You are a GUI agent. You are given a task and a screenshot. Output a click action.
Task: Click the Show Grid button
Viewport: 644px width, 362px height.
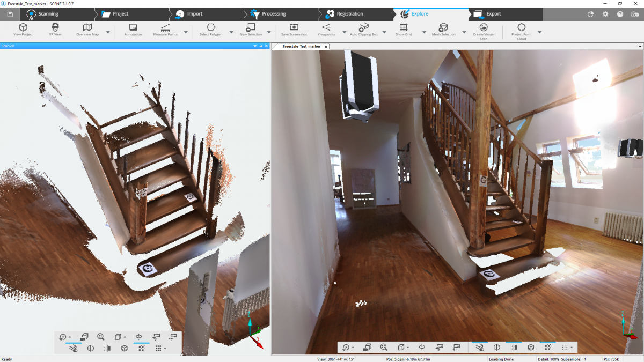click(404, 29)
